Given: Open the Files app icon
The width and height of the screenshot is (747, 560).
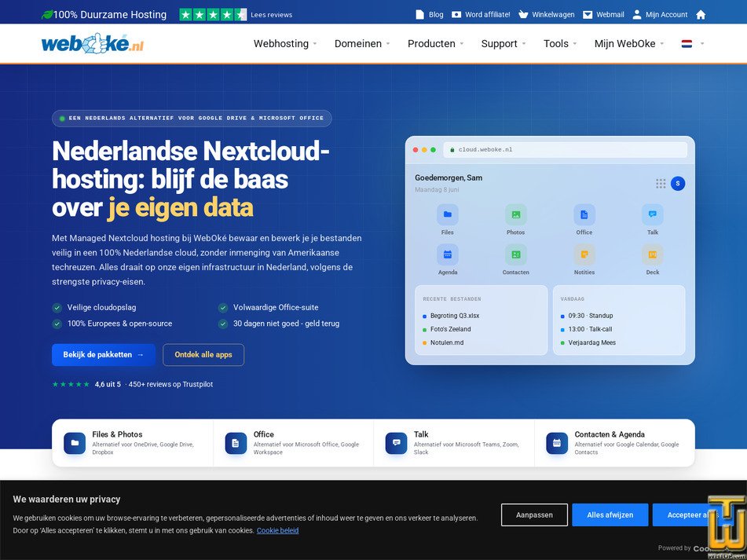Looking at the screenshot, I should point(448,214).
